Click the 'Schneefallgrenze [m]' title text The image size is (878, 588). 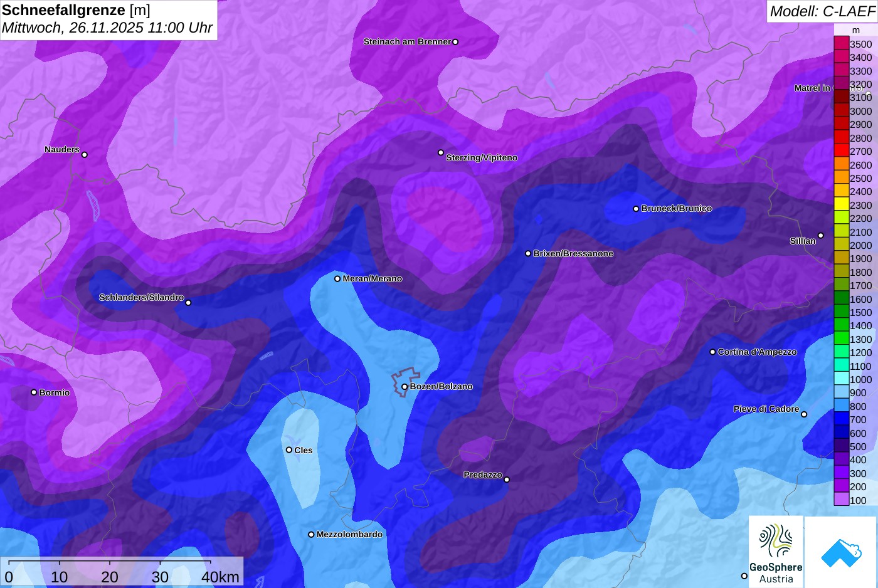coord(76,10)
